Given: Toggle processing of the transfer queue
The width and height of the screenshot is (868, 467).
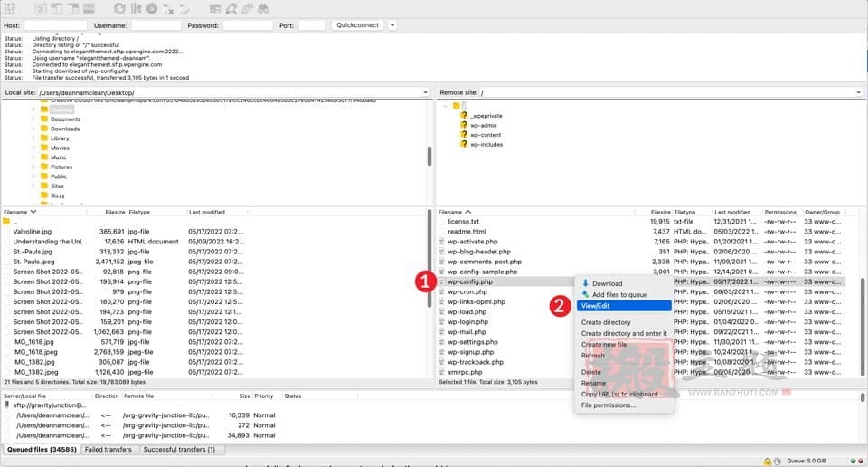Looking at the screenshot, I should pyautogui.click(x=136, y=8).
